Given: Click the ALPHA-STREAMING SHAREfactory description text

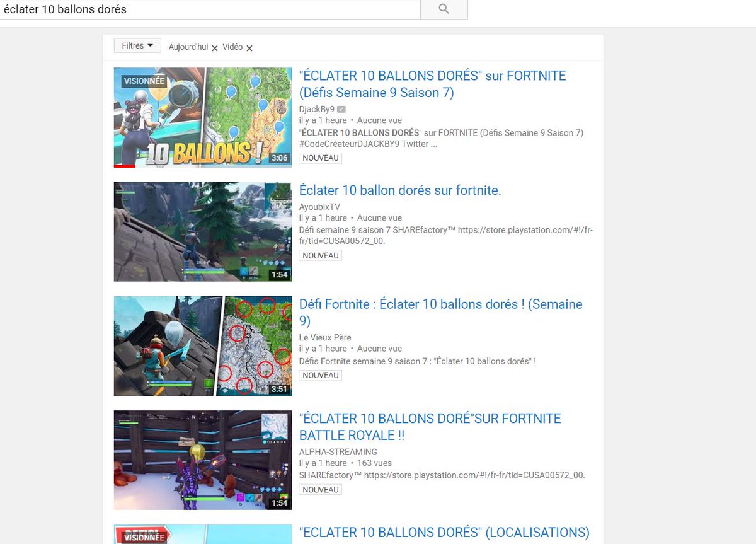Looking at the screenshot, I should click(x=442, y=475).
